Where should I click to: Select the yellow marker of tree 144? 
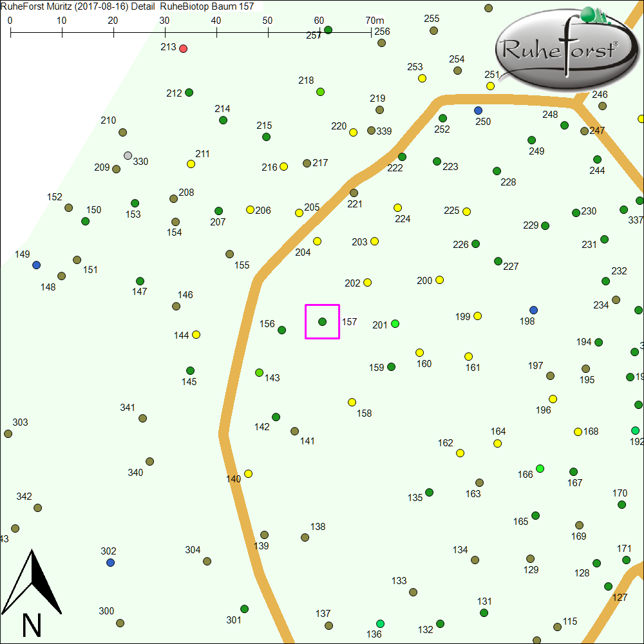pos(196,334)
